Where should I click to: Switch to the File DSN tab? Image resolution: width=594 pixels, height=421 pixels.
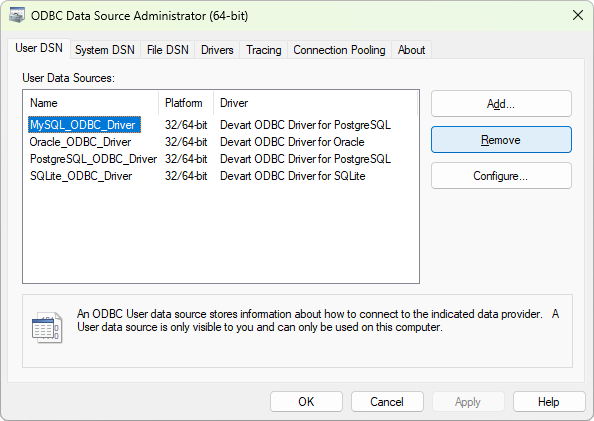[168, 50]
